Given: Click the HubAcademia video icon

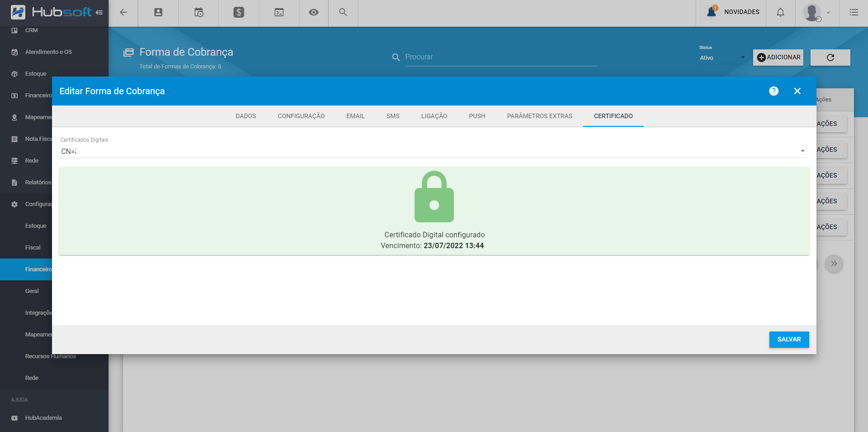Looking at the screenshot, I should click(x=14, y=418).
